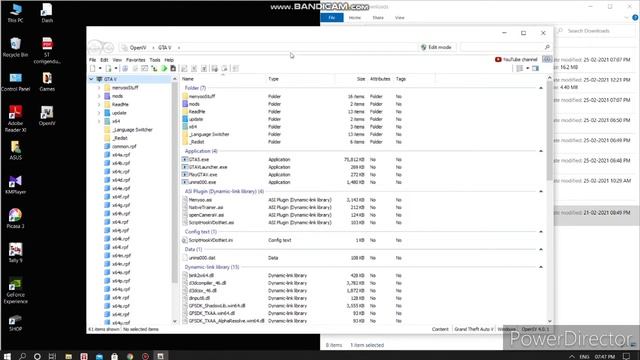Click the file list vertical scrollbar
This screenshot has height=360, width=640.
click(549, 131)
